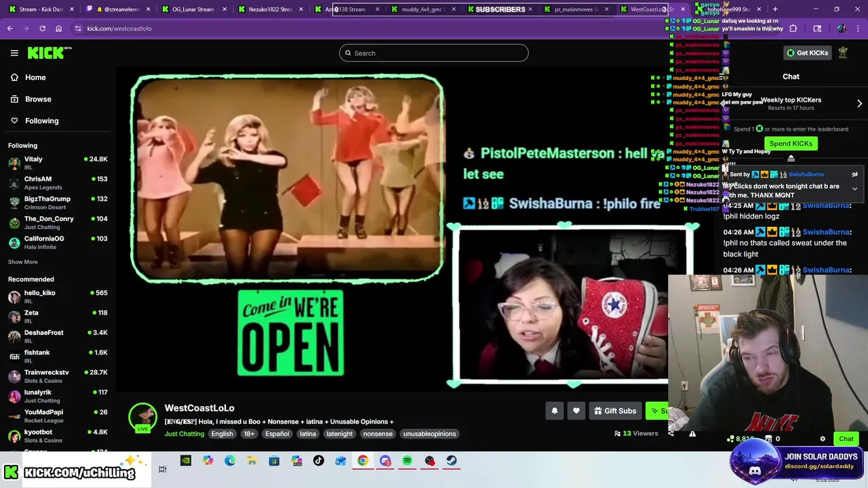The height and width of the screenshot is (488, 868).
Task: Toggle the heart follow button
Action: 576,411
